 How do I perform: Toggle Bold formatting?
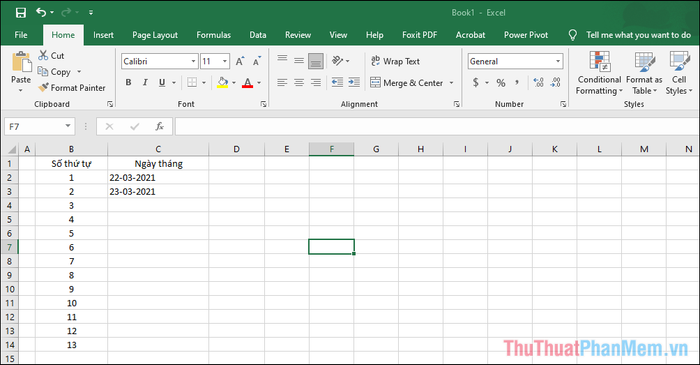(x=129, y=83)
